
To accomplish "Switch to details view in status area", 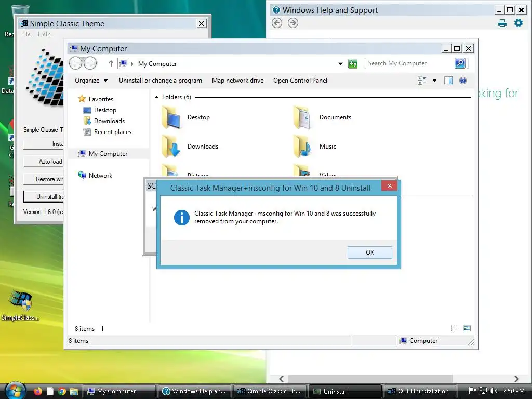I will (x=455, y=328).
